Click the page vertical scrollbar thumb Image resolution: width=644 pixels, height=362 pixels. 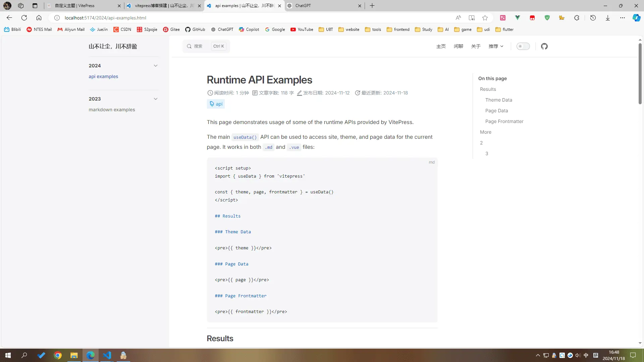coord(640,74)
